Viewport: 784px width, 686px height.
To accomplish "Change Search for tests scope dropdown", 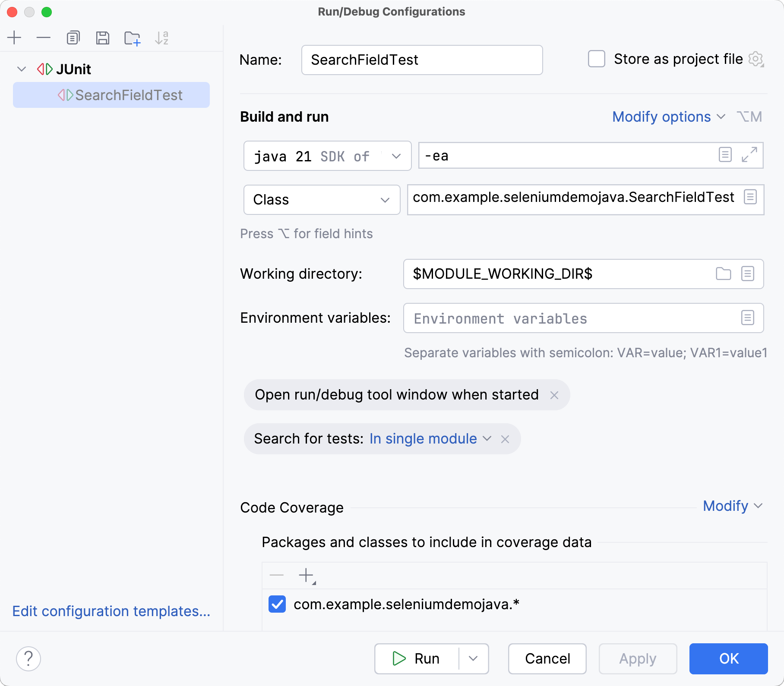I will click(487, 439).
